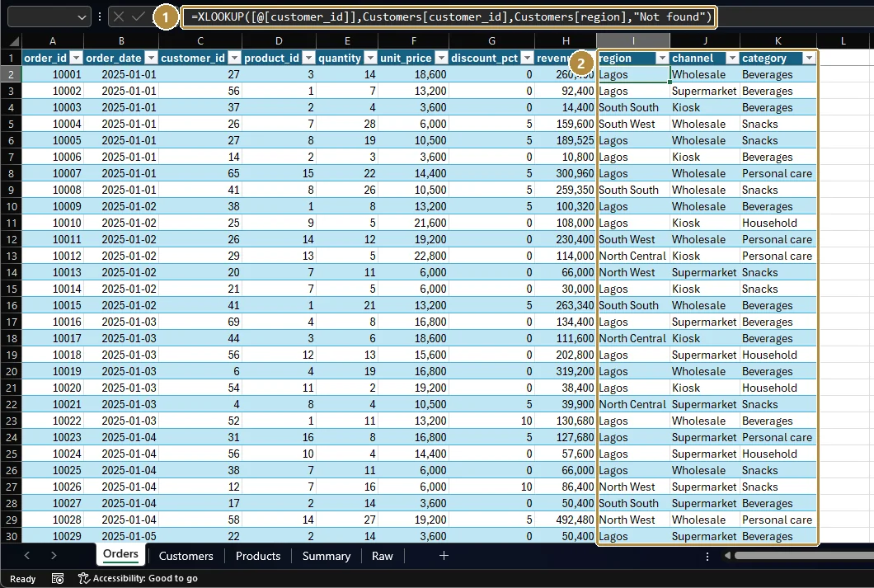Click region cell Lagos in row 2
Image resolution: width=874 pixels, height=588 pixels.
point(633,74)
